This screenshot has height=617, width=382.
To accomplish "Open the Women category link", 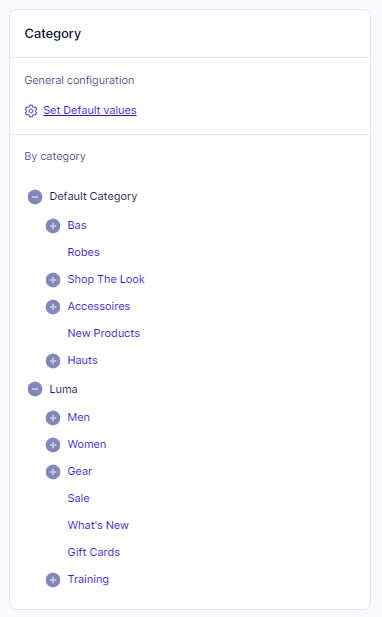I will click(x=87, y=444).
